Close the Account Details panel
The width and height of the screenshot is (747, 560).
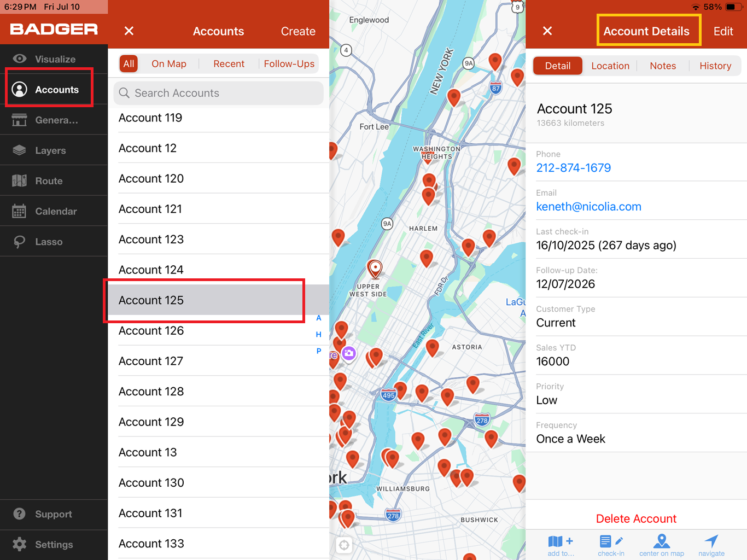pos(547,31)
